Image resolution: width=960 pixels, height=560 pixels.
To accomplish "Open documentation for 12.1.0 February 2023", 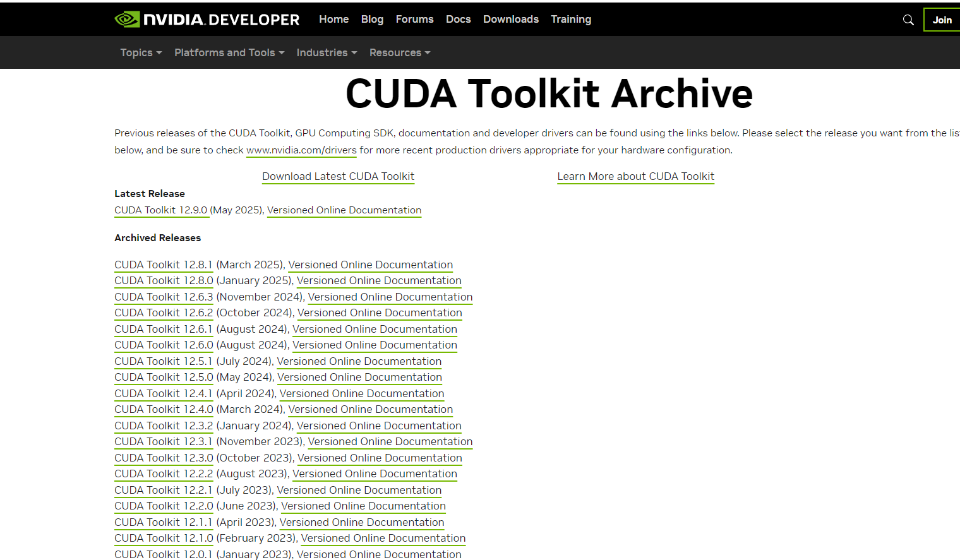I will click(x=383, y=538).
